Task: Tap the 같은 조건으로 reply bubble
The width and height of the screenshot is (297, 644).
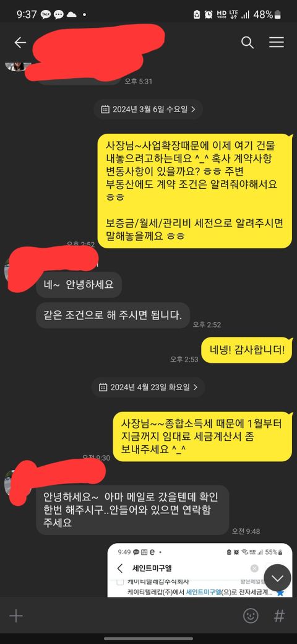Action: 113,315
